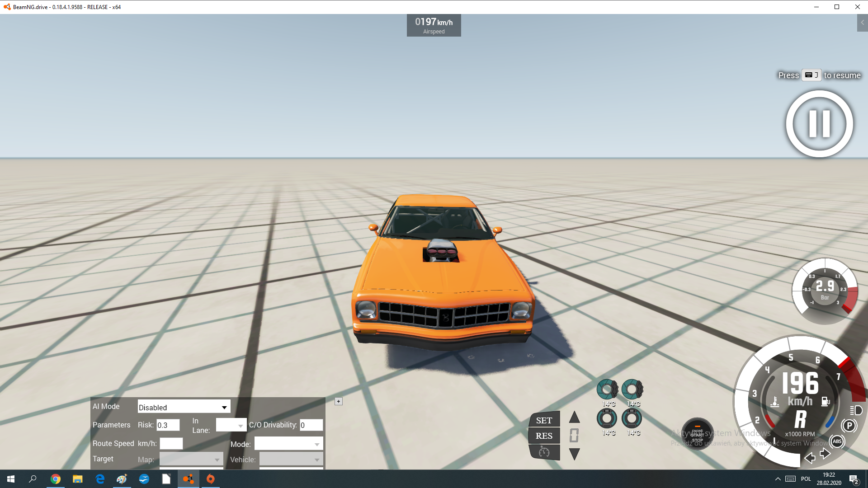Click the cruise control target speed digit
Screen dimensions: 868x488
click(574, 436)
